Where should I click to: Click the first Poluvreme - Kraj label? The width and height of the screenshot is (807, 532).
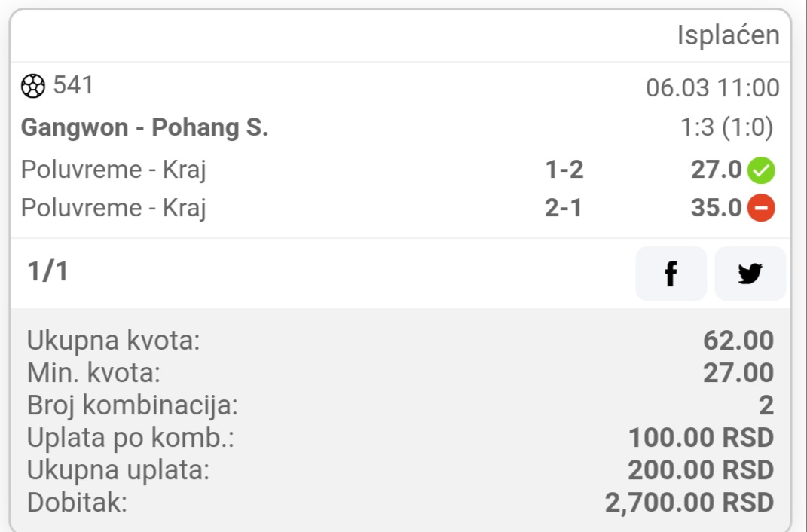click(113, 170)
